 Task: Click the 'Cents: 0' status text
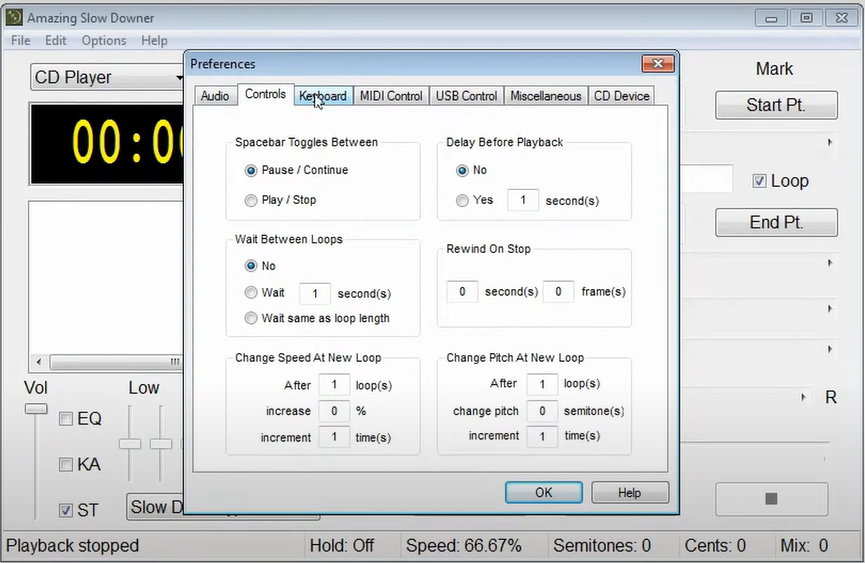(715, 545)
